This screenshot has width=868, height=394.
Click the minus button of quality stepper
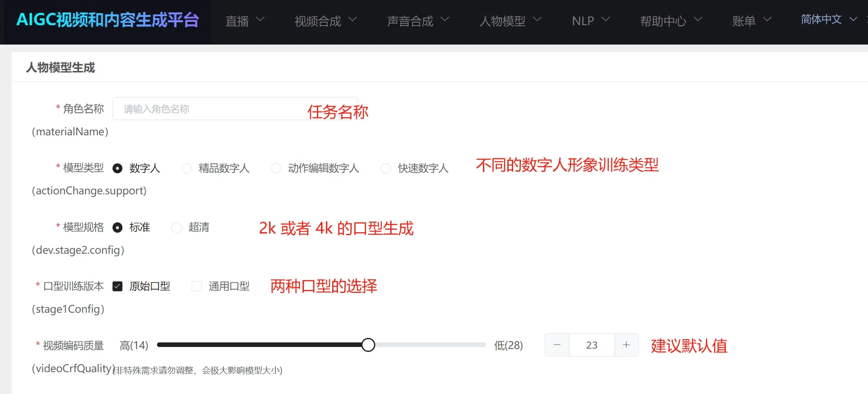[x=557, y=345]
